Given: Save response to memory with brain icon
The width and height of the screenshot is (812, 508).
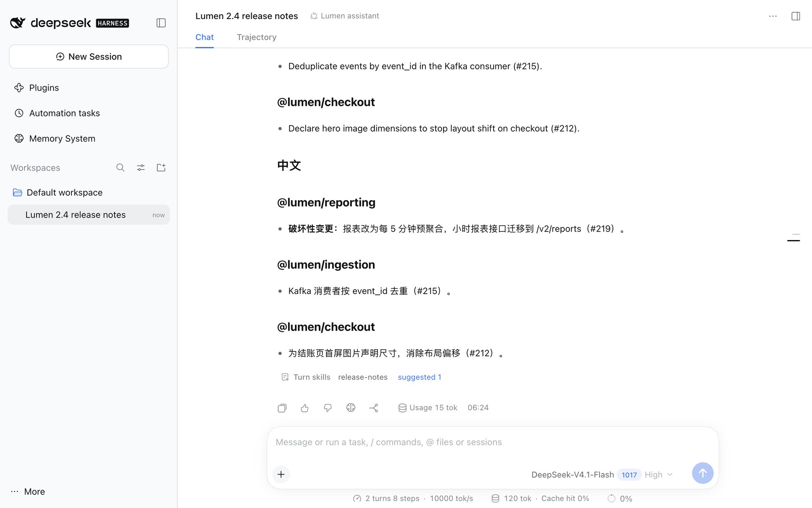Looking at the screenshot, I should [351, 408].
